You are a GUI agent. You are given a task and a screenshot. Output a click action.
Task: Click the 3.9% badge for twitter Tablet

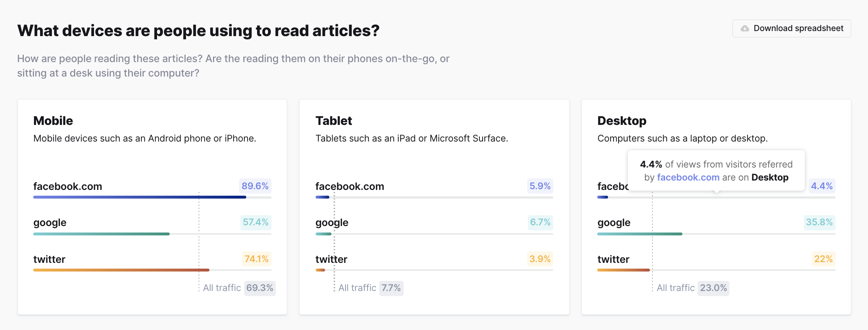tap(540, 259)
